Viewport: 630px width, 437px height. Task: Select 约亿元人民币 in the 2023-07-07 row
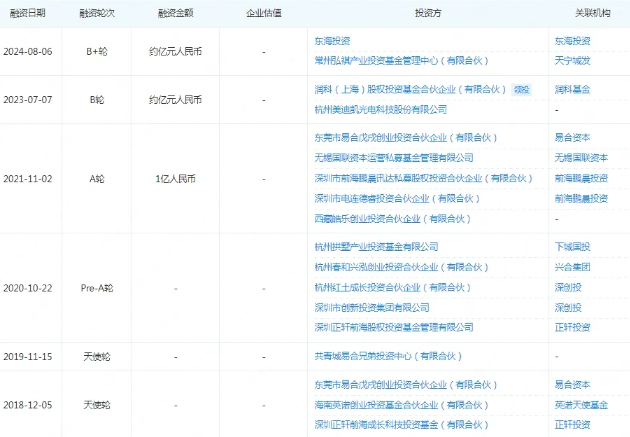coord(176,100)
